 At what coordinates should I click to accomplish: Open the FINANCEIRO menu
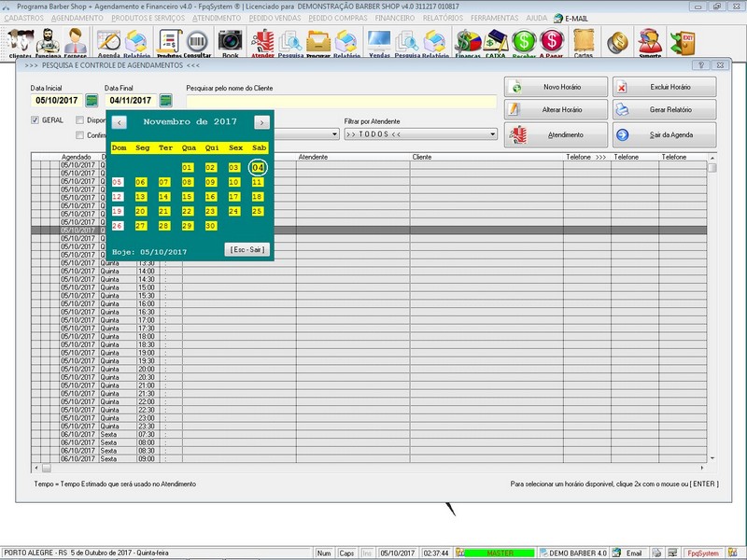pyautogui.click(x=395, y=18)
